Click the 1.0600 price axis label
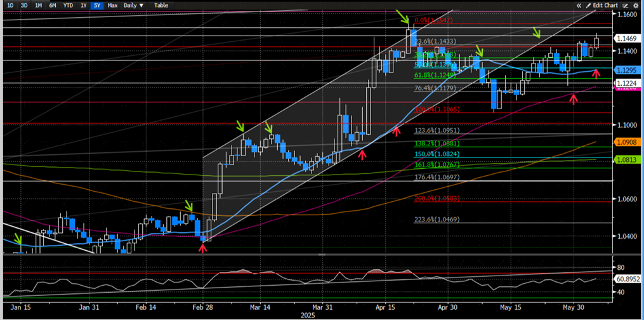 (x=626, y=199)
